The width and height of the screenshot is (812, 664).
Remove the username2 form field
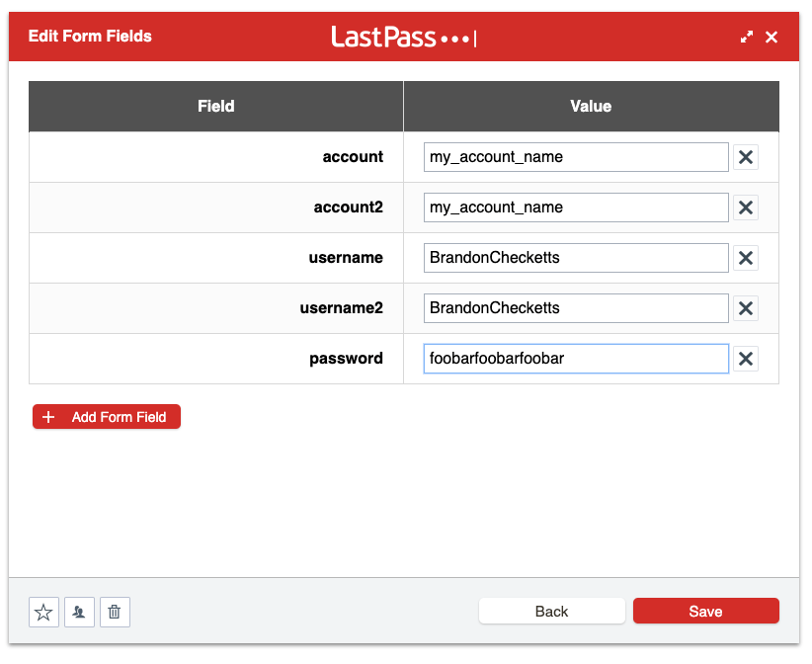tap(746, 307)
